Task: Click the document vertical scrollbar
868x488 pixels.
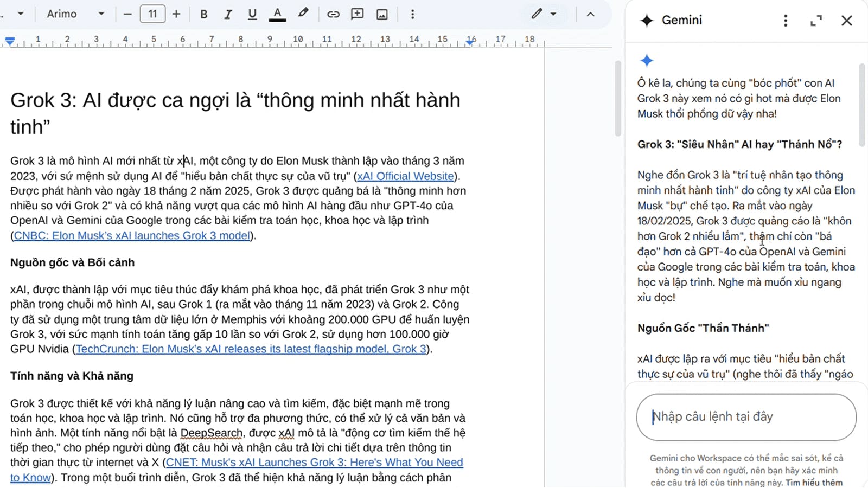Action: [618, 98]
